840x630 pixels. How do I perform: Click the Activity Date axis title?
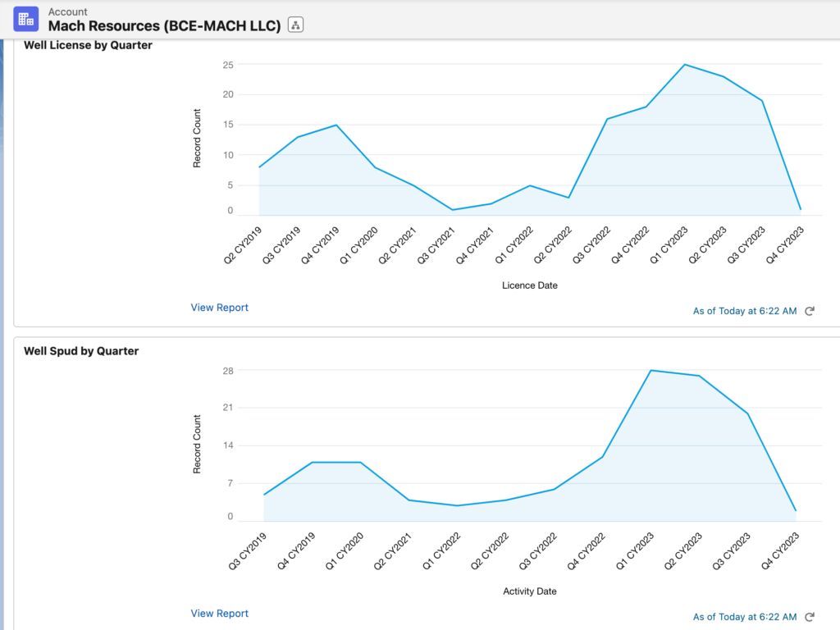[x=530, y=591]
